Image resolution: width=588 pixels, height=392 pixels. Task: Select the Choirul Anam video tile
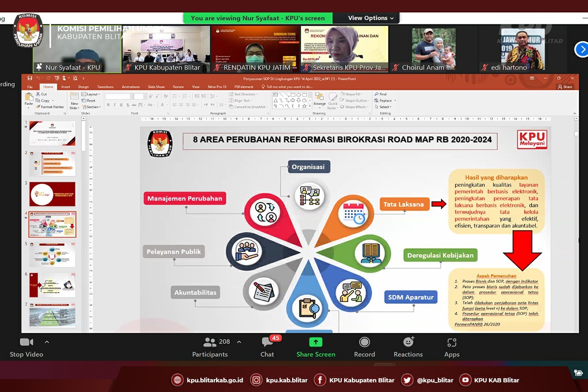[434, 49]
